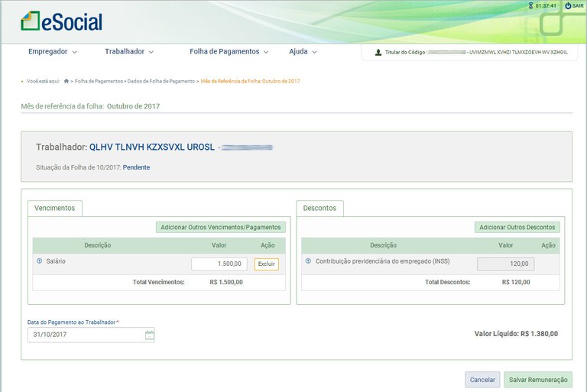Click Excluir next to Salário
587x392 pixels.
(266, 264)
